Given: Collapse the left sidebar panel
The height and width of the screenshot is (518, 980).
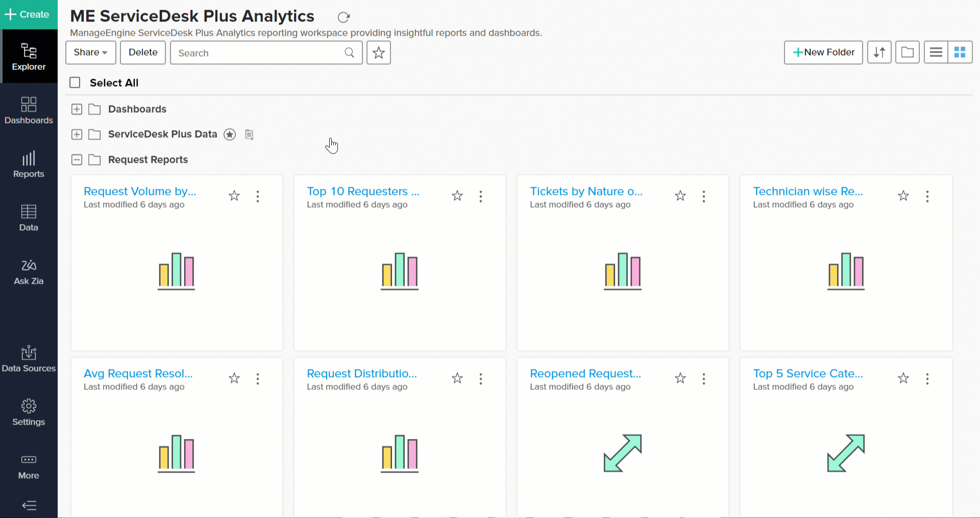Looking at the screenshot, I should point(29,505).
